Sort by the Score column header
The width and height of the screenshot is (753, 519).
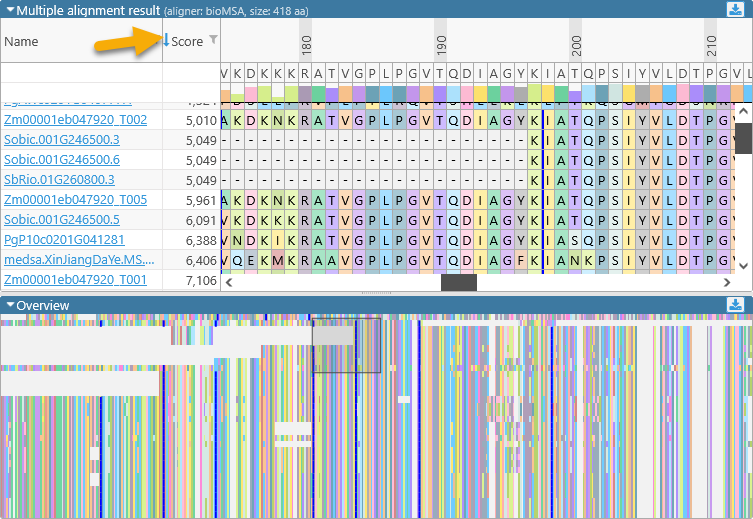(187, 42)
